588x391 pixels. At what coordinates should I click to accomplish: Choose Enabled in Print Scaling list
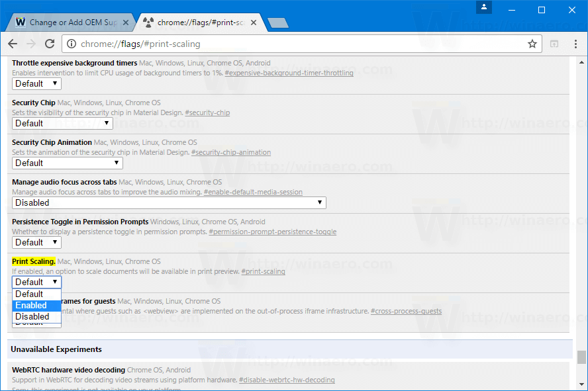tap(36, 305)
